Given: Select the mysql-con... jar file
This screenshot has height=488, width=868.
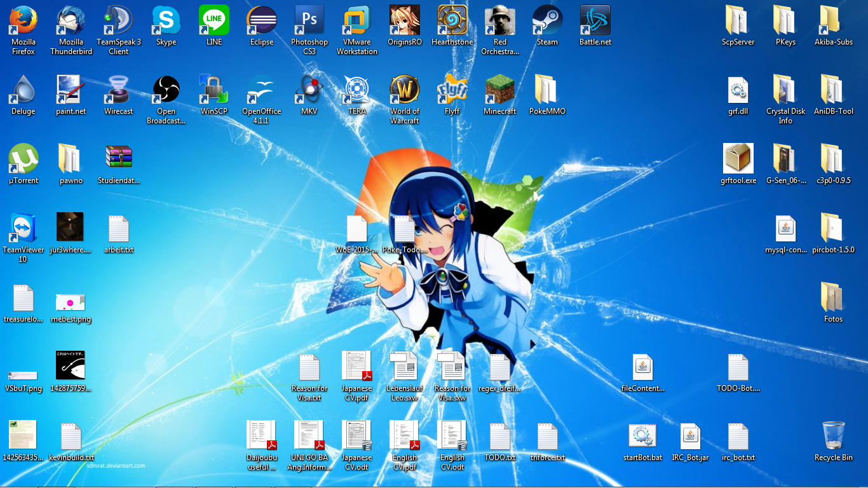Looking at the screenshot, I should click(786, 229).
